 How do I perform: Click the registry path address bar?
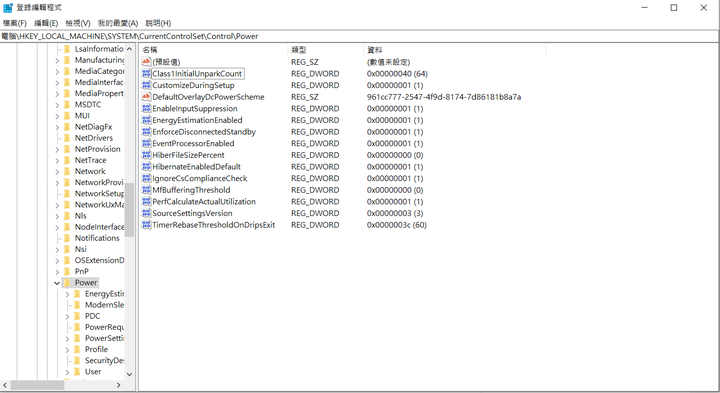[360, 36]
